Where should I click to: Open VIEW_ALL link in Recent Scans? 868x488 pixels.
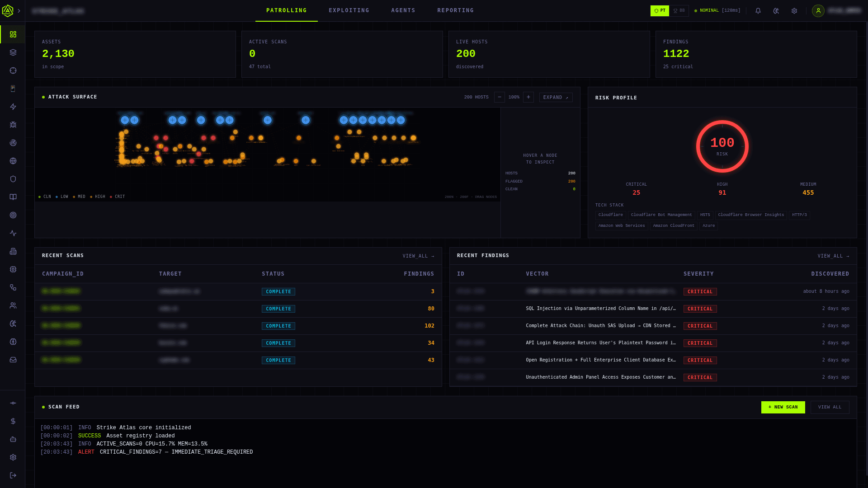pyautogui.click(x=419, y=256)
